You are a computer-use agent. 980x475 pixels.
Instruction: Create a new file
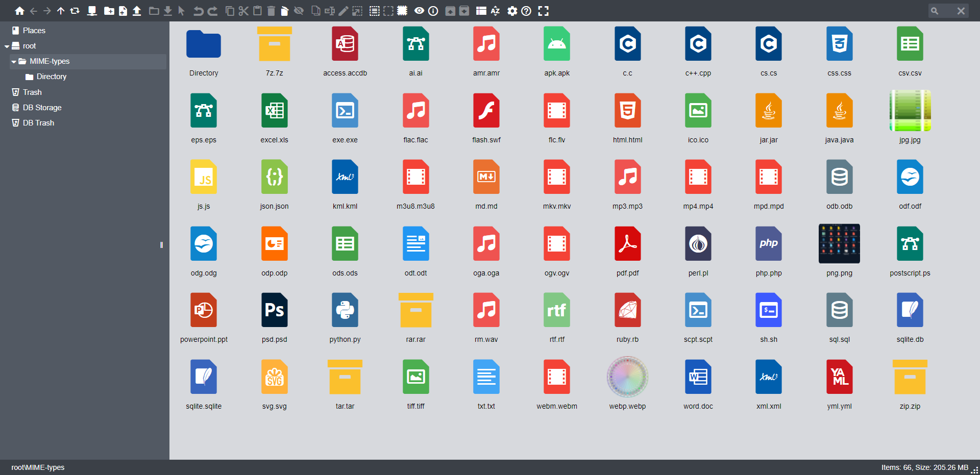[x=123, y=11]
